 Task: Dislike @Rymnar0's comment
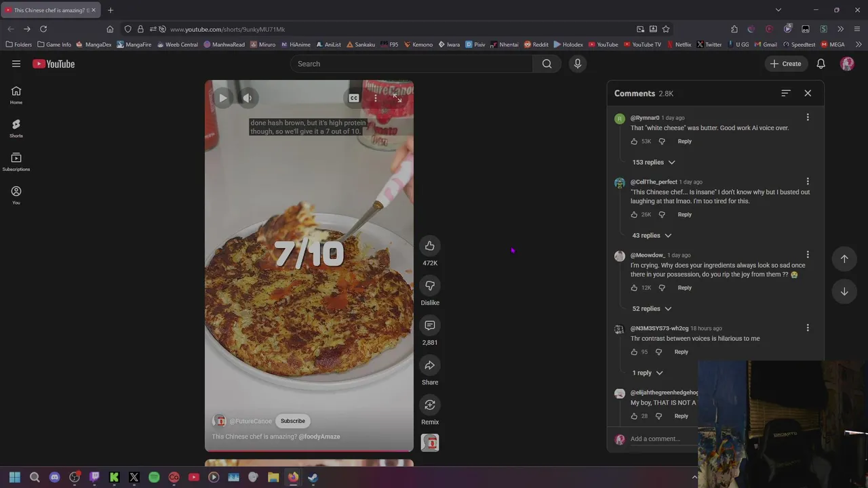pyautogui.click(x=662, y=142)
